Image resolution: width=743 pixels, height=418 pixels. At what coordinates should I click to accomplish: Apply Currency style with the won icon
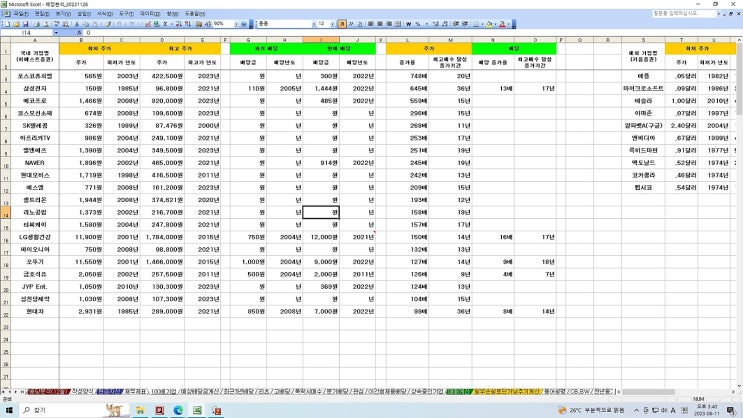click(408, 24)
